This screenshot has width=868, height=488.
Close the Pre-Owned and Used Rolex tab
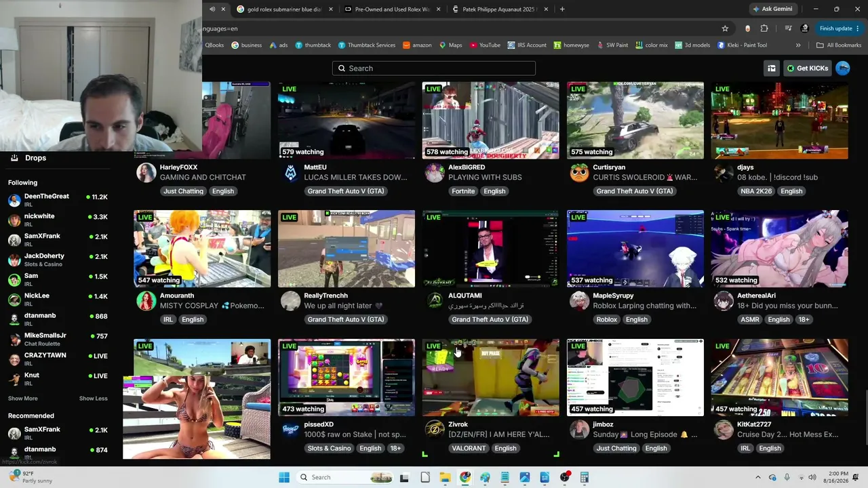tap(439, 9)
